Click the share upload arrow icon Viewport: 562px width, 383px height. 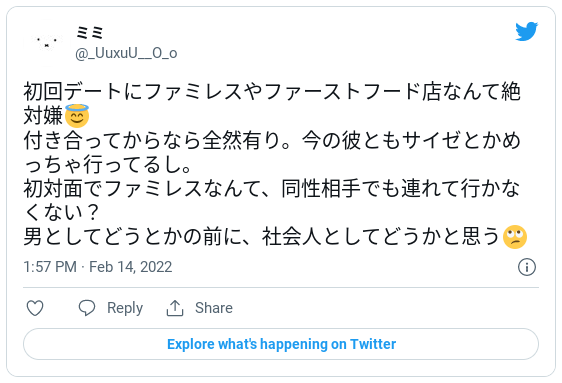point(175,308)
